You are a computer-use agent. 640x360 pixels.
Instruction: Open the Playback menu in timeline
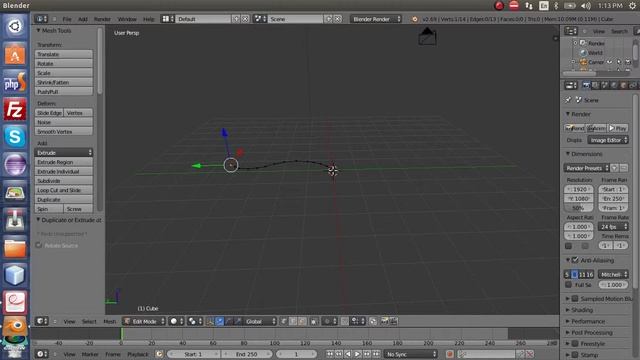tap(138, 354)
